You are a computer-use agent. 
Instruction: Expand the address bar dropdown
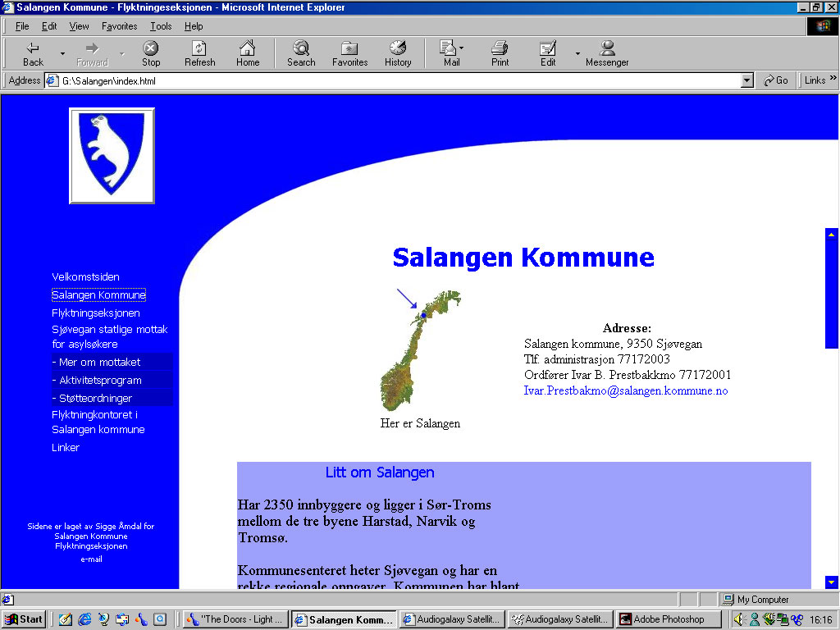(746, 80)
